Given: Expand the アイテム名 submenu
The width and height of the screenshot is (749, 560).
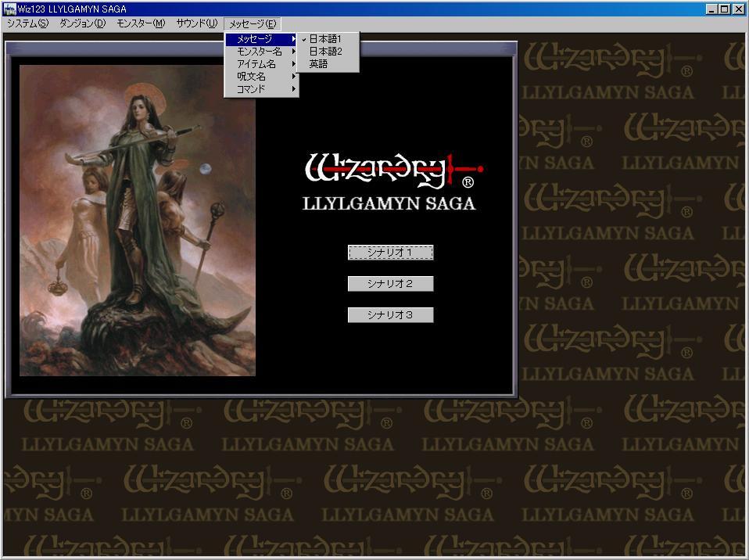Looking at the screenshot, I should coord(261,64).
